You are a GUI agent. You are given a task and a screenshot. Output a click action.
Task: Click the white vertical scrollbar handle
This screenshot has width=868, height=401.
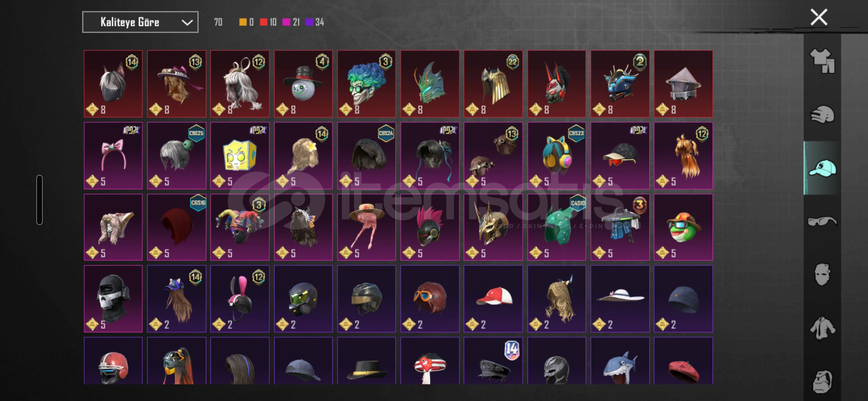pyautogui.click(x=39, y=200)
